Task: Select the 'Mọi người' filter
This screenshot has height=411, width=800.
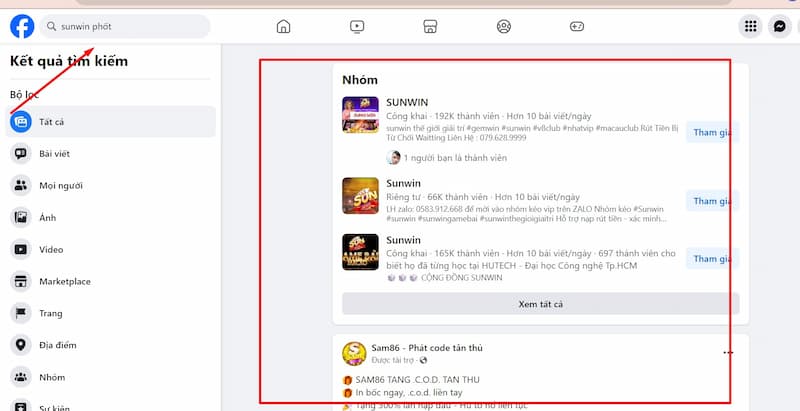Action: coord(111,186)
